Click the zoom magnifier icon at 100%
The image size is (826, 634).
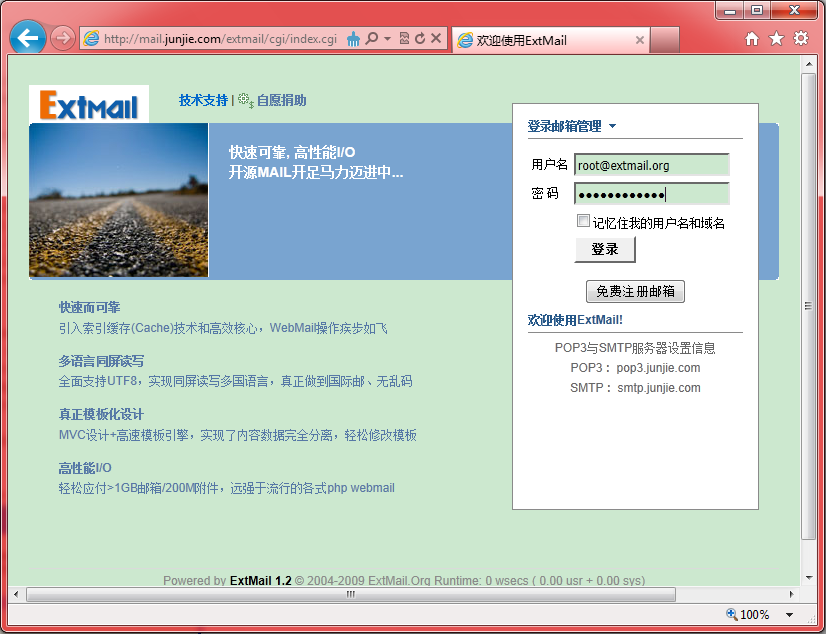coord(732,614)
